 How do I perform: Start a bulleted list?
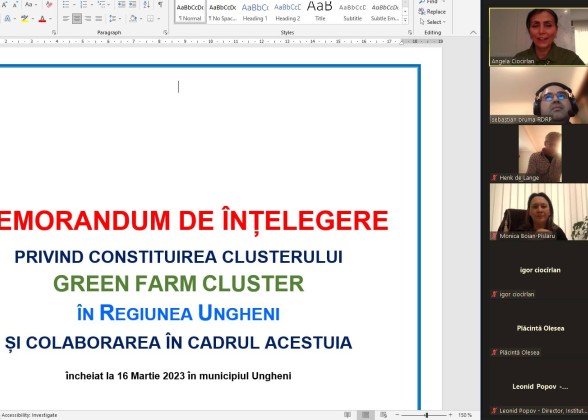[x=66, y=5]
